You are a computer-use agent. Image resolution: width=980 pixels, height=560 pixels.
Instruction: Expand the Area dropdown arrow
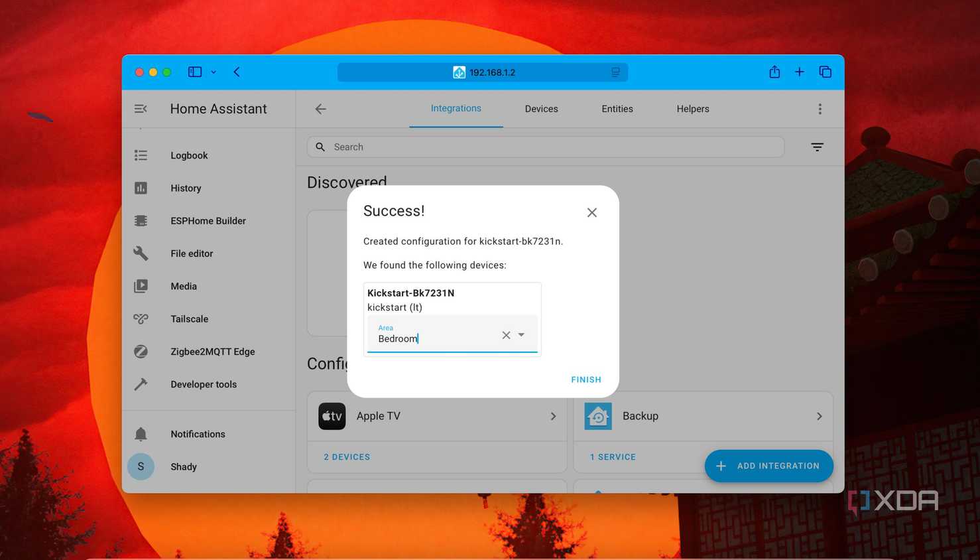(521, 335)
